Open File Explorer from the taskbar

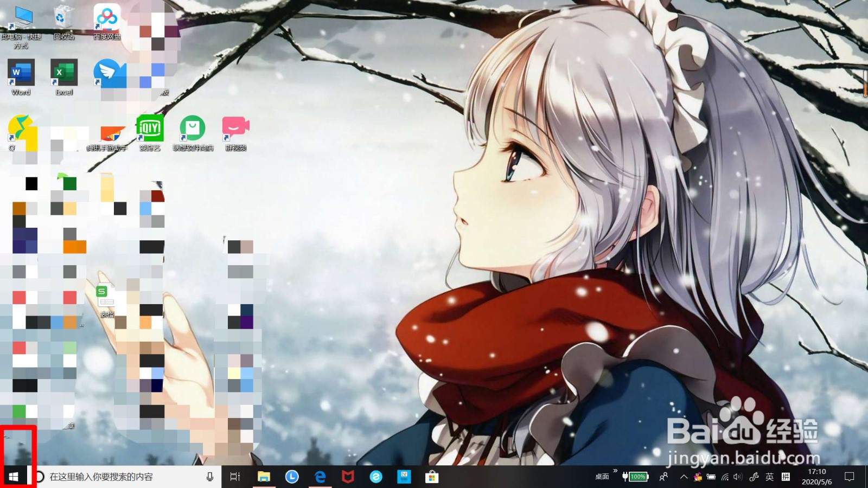(x=264, y=477)
